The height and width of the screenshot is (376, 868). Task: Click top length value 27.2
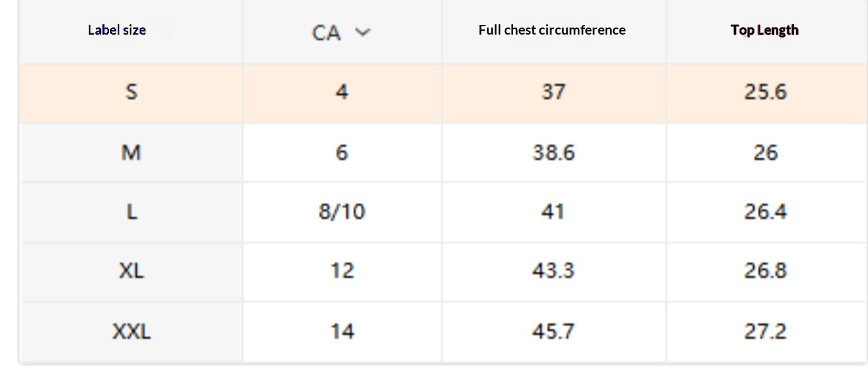[765, 331]
